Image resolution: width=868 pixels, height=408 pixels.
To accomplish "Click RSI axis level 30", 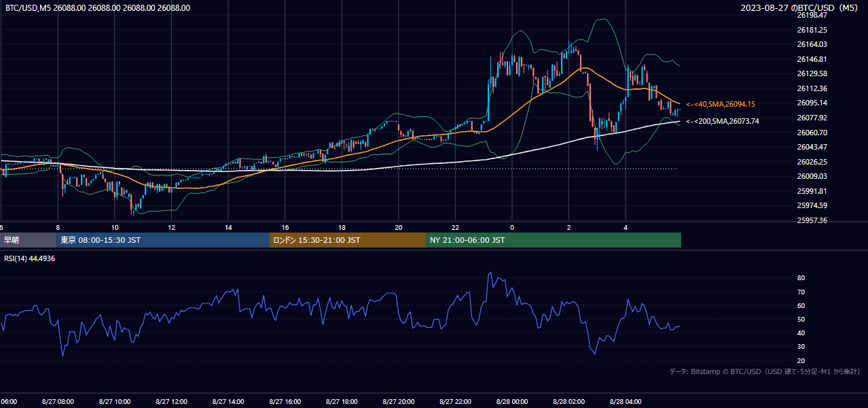I will [x=801, y=347].
